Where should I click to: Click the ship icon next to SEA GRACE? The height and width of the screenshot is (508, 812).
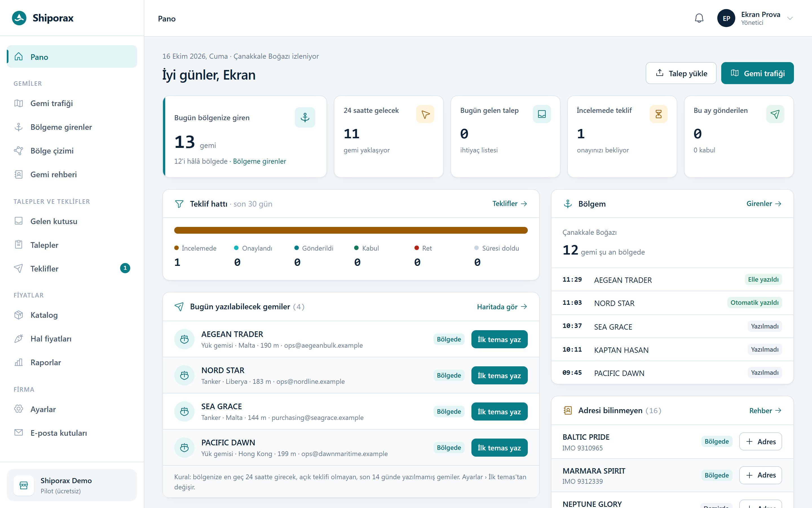pos(184,411)
